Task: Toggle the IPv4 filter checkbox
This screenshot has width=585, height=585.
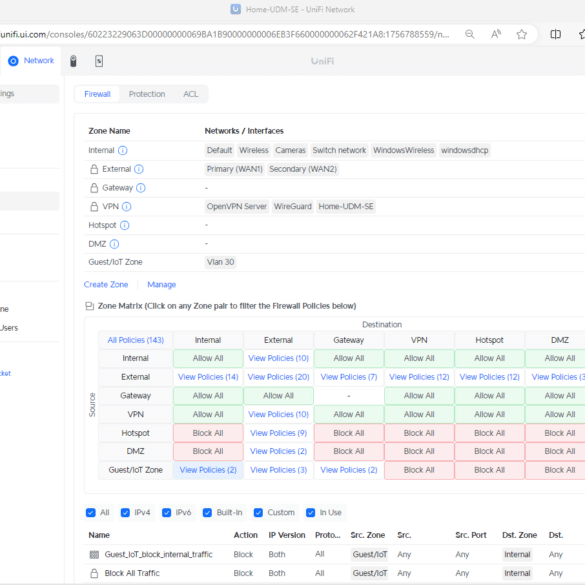Action: point(125,513)
